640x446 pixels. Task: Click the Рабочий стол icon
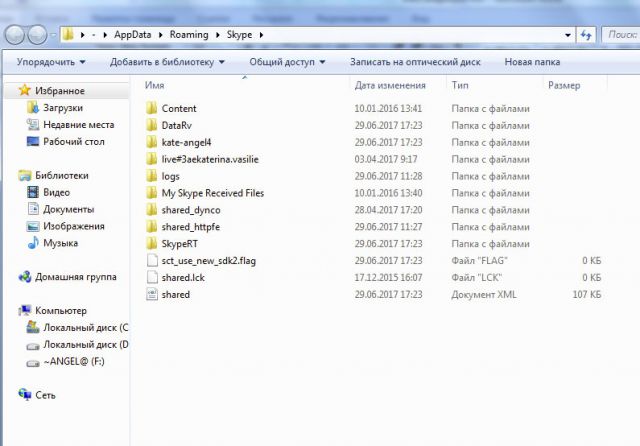[33, 142]
